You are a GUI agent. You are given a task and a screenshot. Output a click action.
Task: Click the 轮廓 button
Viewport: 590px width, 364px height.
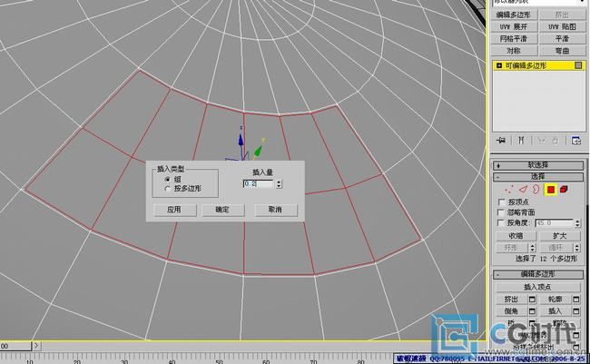pos(556,300)
